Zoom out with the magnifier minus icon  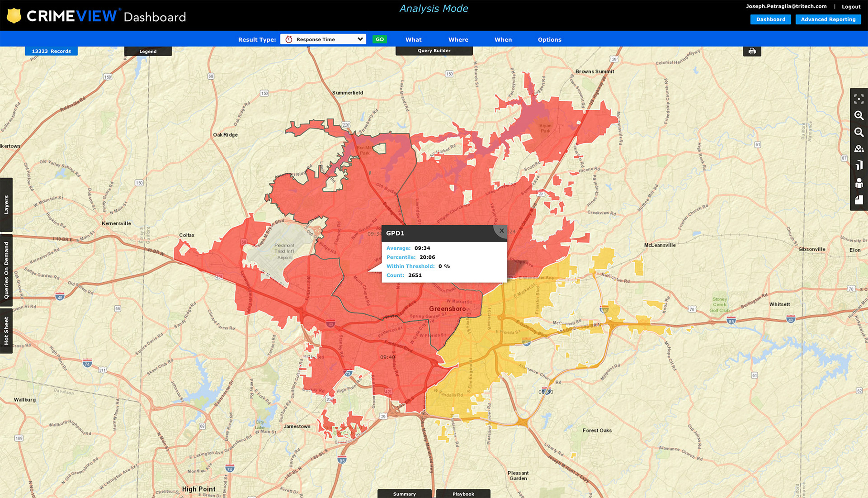point(859,133)
